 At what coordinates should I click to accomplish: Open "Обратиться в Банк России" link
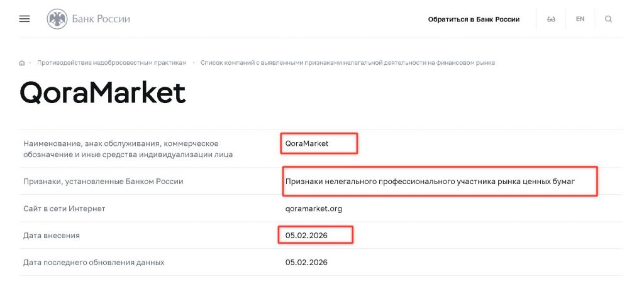click(x=474, y=19)
